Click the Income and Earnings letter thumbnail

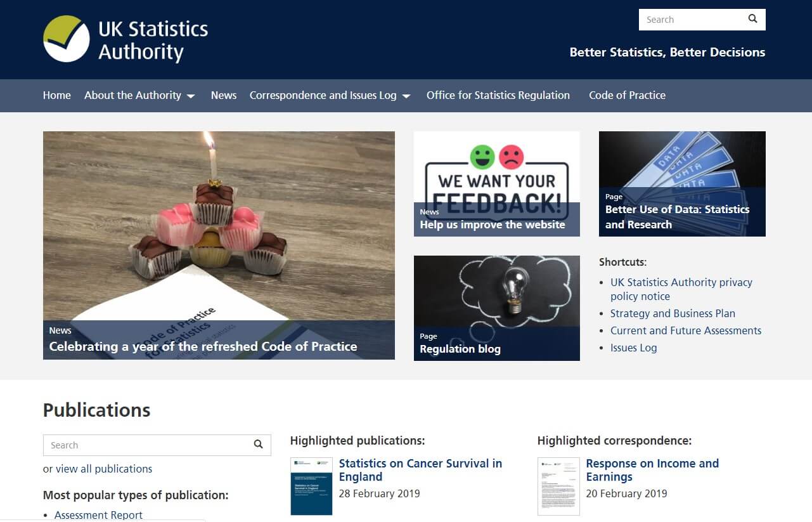pyautogui.click(x=558, y=486)
